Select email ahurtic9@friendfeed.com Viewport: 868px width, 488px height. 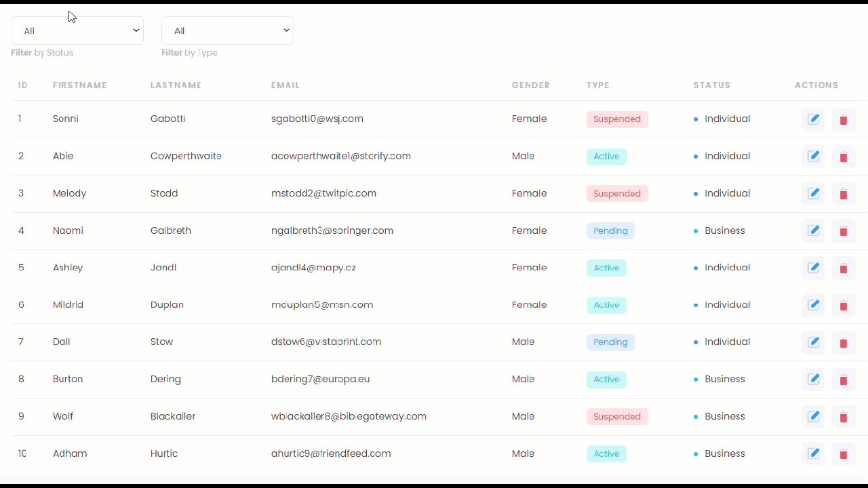coord(331,454)
